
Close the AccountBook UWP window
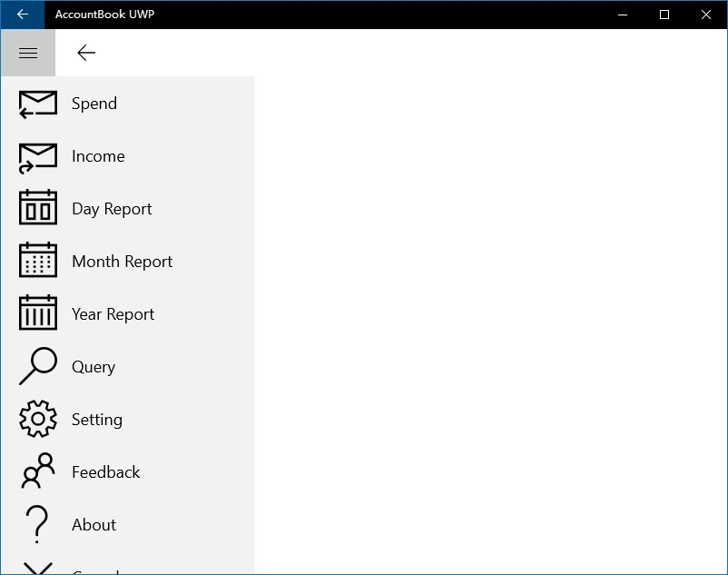pos(706,15)
